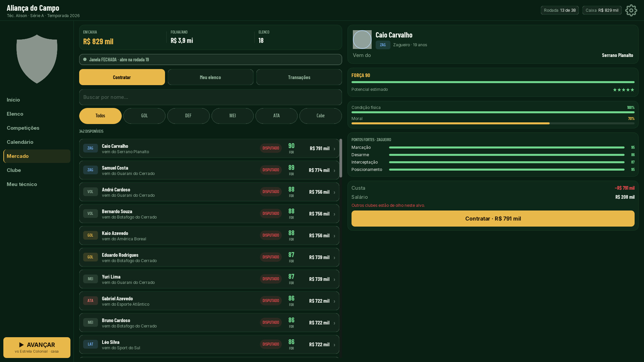
Task: Click the MEI badge in Yuri Lima row
Action: [91, 279]
